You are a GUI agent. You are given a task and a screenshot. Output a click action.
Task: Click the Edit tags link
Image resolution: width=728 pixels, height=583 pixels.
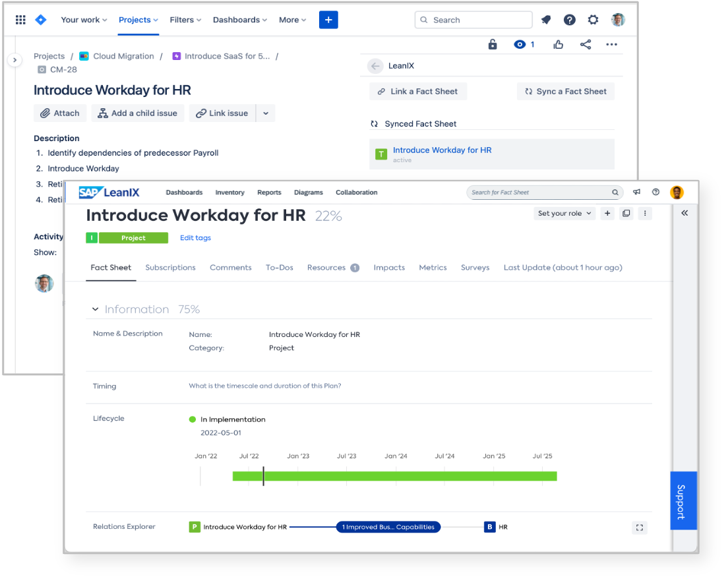(195, 238)
